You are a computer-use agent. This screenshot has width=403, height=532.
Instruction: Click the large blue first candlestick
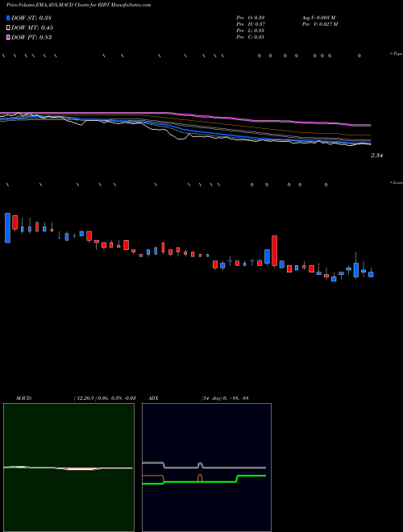click(7, 227)
